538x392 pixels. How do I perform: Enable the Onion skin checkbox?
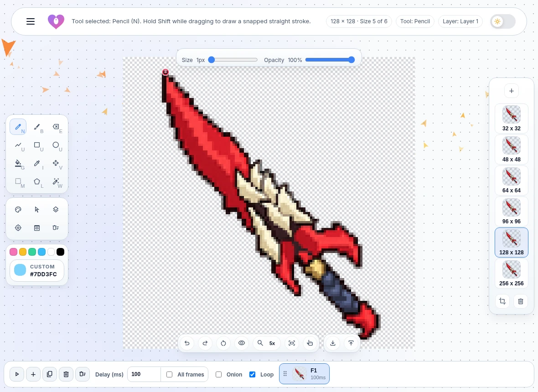(218, 375)
